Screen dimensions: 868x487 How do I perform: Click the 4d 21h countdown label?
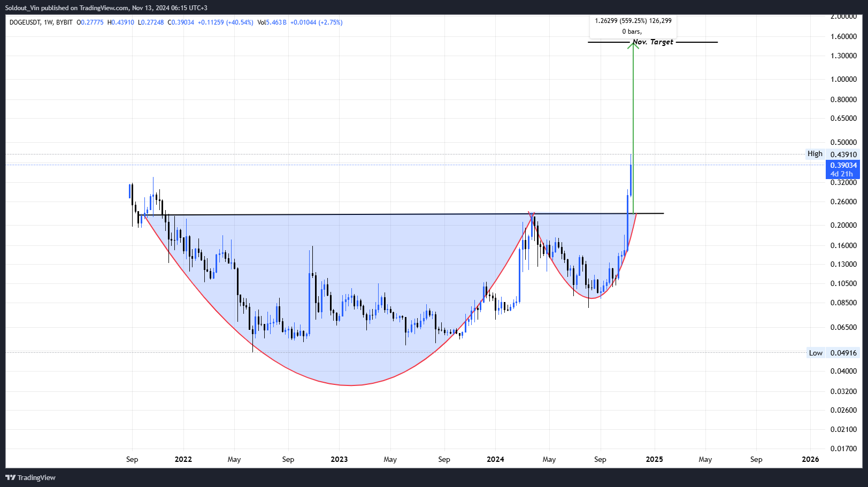[x=841, y=174]
